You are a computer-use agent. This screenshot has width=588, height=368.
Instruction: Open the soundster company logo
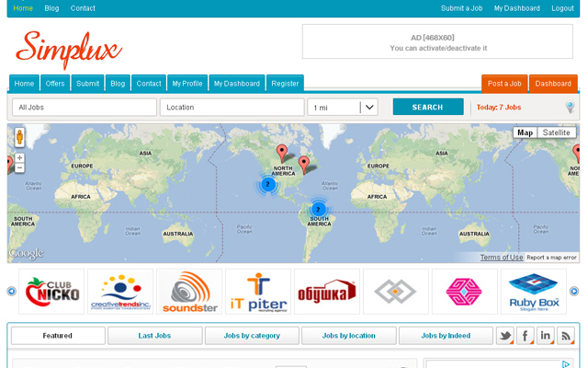189,292
